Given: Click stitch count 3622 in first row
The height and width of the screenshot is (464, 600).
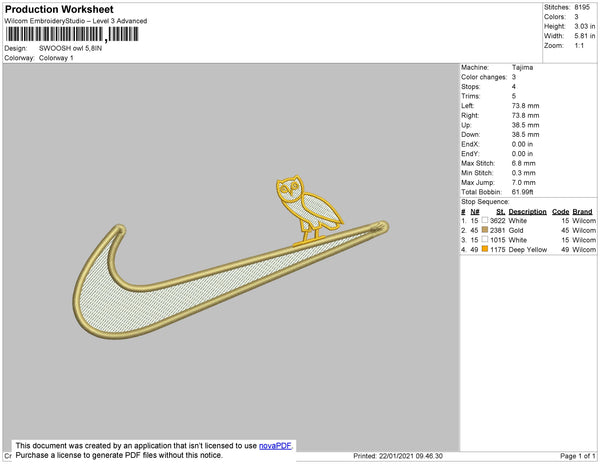Looking at the screenshot, I should (x=497, y=221).
